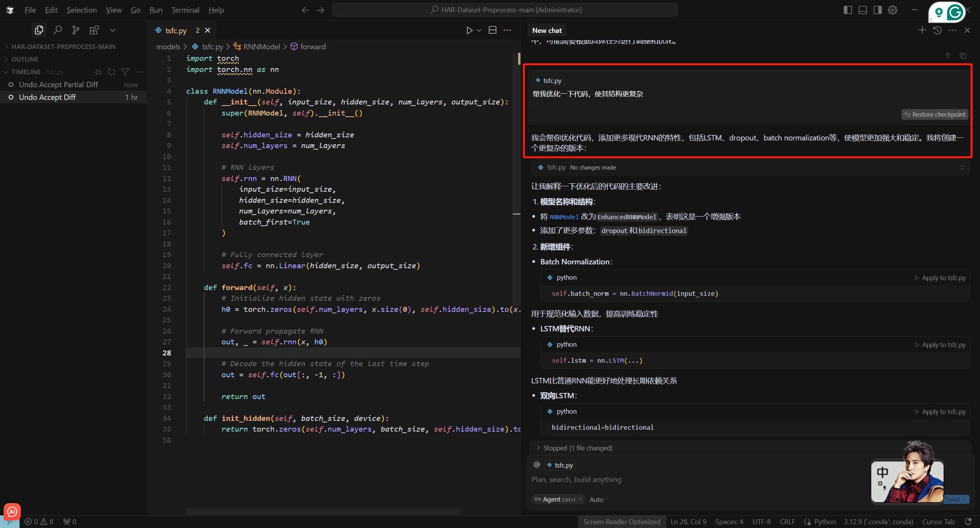The image size is (980, 528).
Task: Run Python file play button
Action: (469, 30)
